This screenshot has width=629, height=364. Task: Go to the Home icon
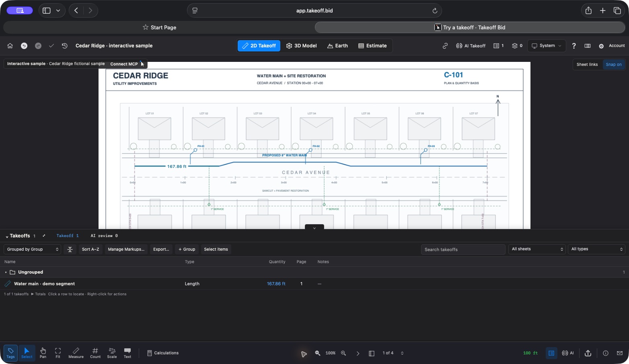pyautogui.click(x=10, y=46)
